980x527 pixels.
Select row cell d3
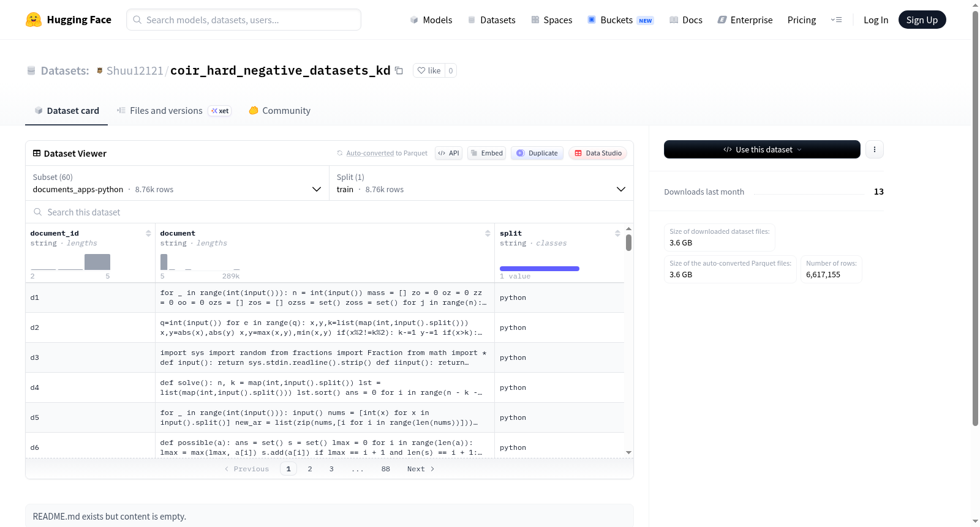point(90,357)
